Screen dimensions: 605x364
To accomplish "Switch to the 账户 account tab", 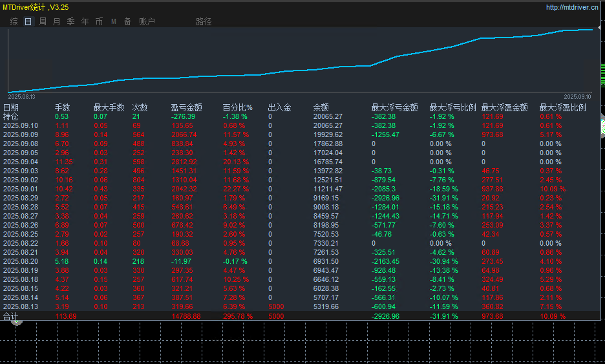I will point(147,21).
